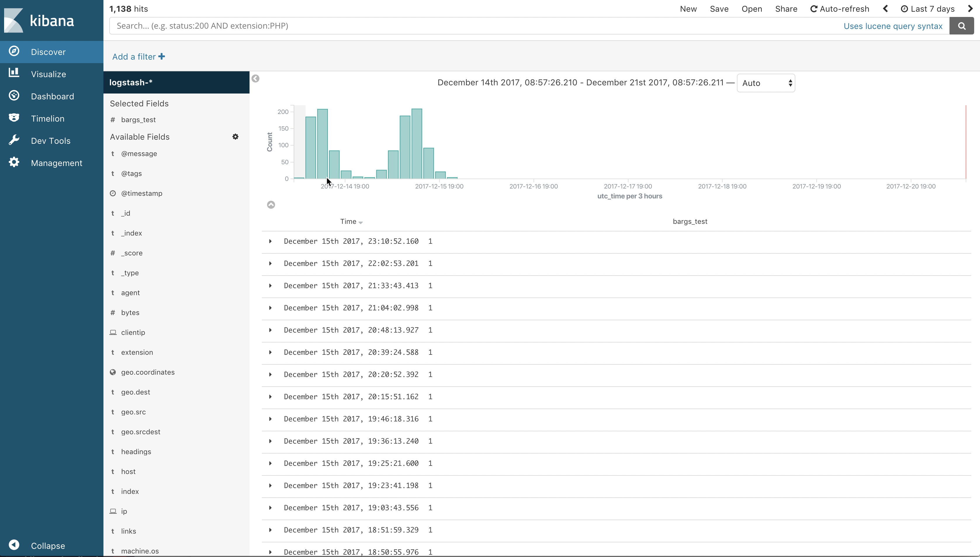Open the Visualize section
980x557 pixels.
(48, 74)
